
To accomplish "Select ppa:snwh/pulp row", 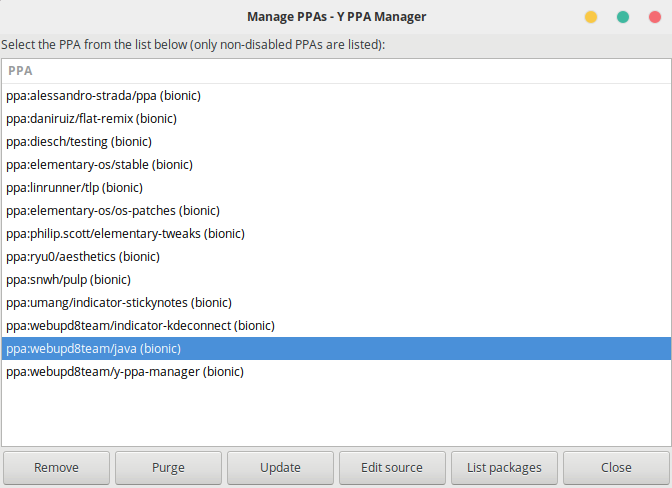I will coord(336,280).
